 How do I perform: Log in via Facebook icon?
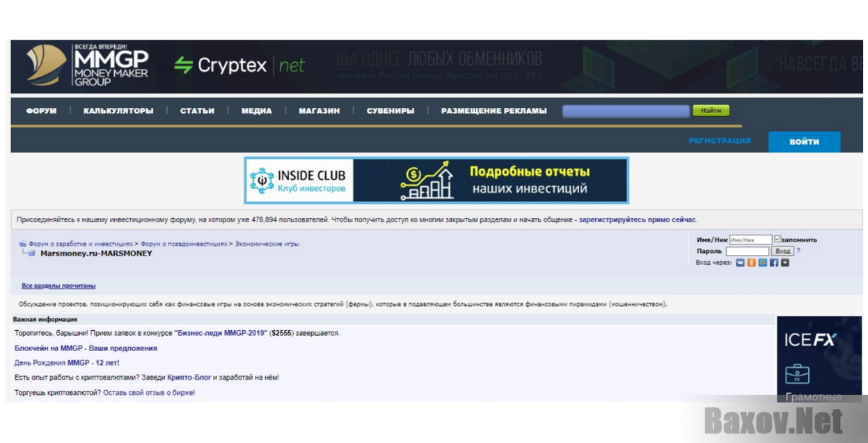click(774, 263)
